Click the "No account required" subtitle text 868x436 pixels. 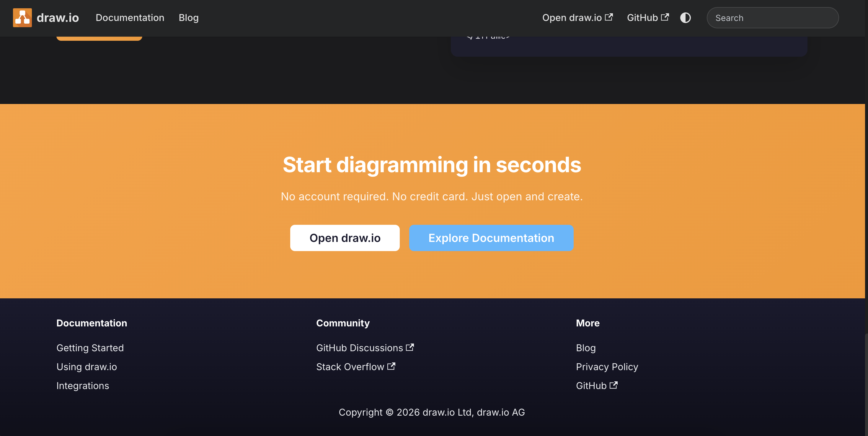[432, 196]
